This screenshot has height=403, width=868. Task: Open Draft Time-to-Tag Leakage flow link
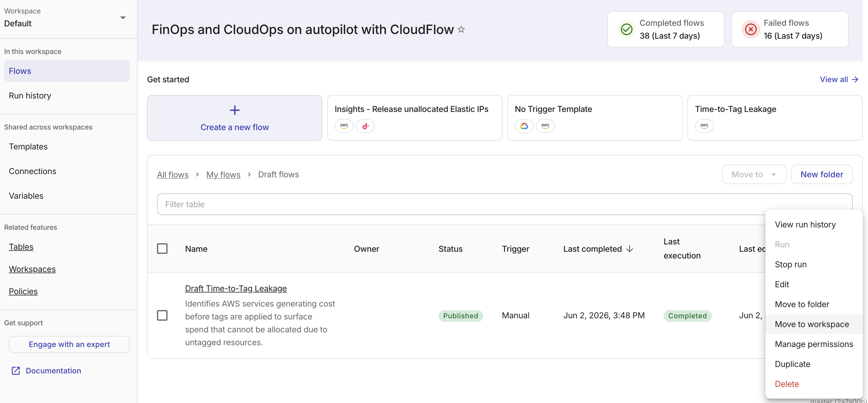(236, 288)
